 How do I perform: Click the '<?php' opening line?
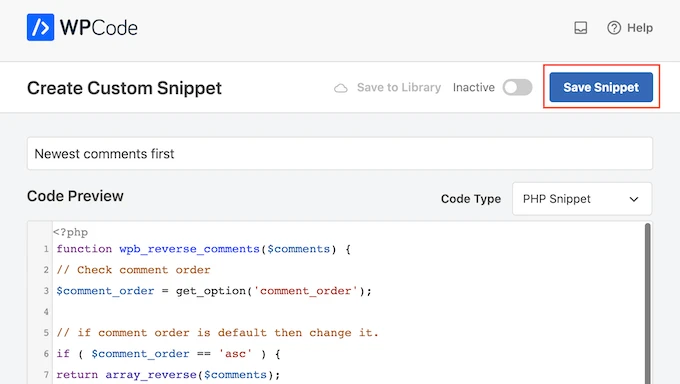coord(70,232)
